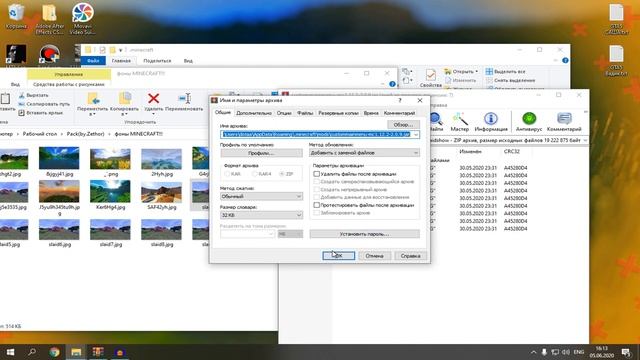Click the OK button in archive dialog
Screen dimensions: 640x360
coord(338,256)
